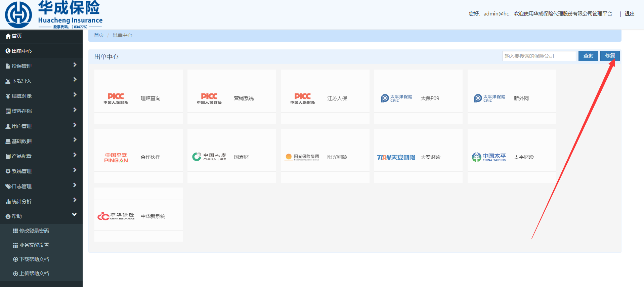Image resolution: width=644 pixels, height=287 pixels.
Task: Click the 出单中心 breadcrumb text
Action: click(122, 35)
